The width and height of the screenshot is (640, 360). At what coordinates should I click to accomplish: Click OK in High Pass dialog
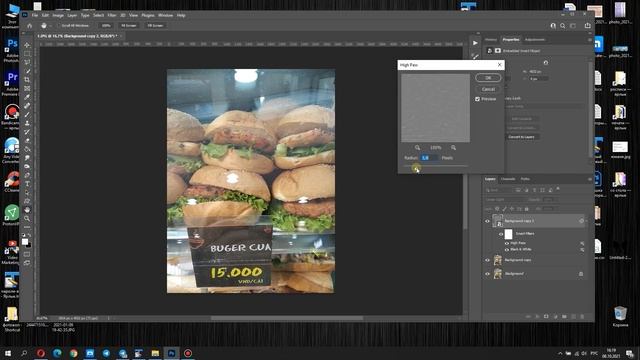point(488,78)
